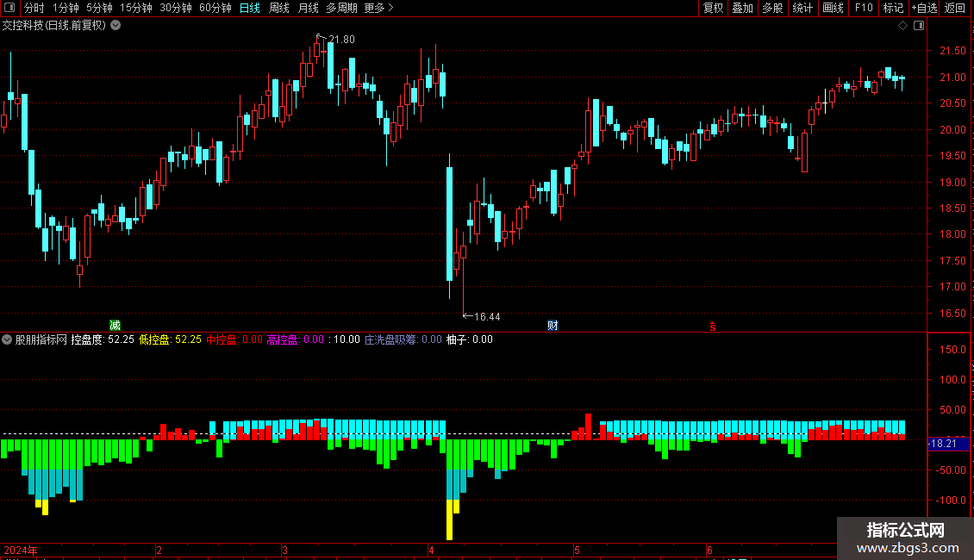Click the 16.44 low price annotation
974x560 pixels.
click(x=487, y=317)
